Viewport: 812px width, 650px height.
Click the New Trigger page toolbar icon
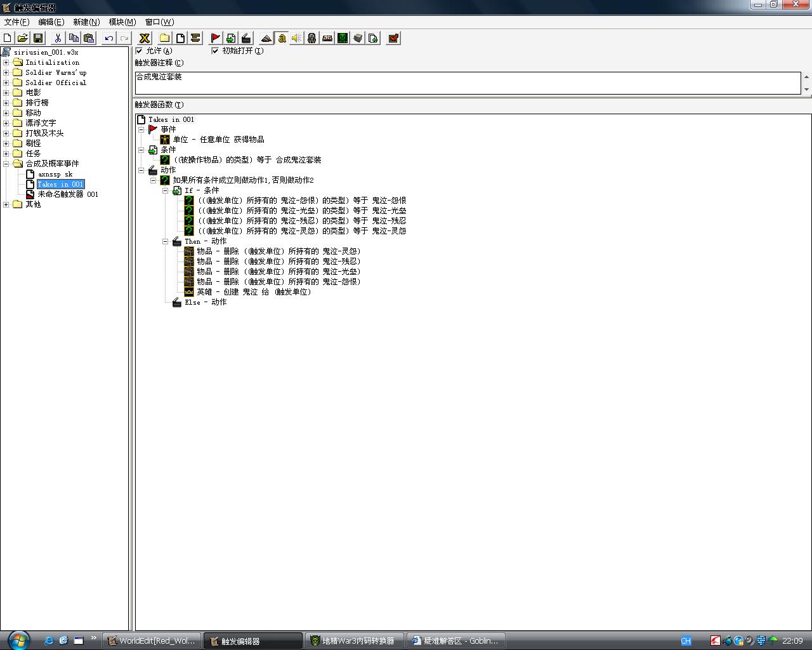click(x=180, y=38)
